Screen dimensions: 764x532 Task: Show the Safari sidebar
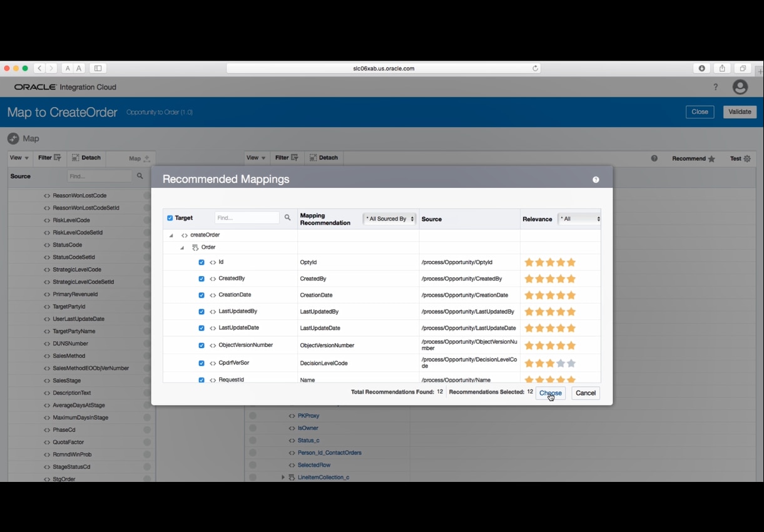pos(98,68)
